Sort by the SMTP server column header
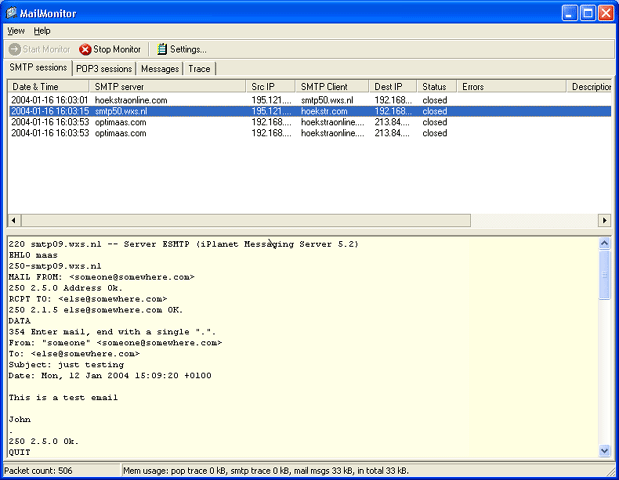This screenshot has height=480, width=619. (x=167, y=86)
